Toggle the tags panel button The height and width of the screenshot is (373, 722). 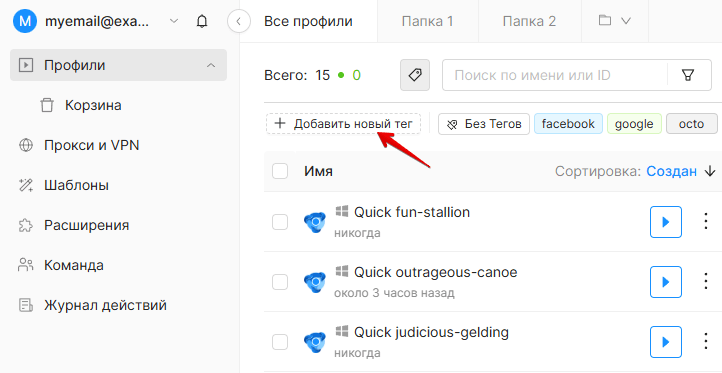point(415,75)
